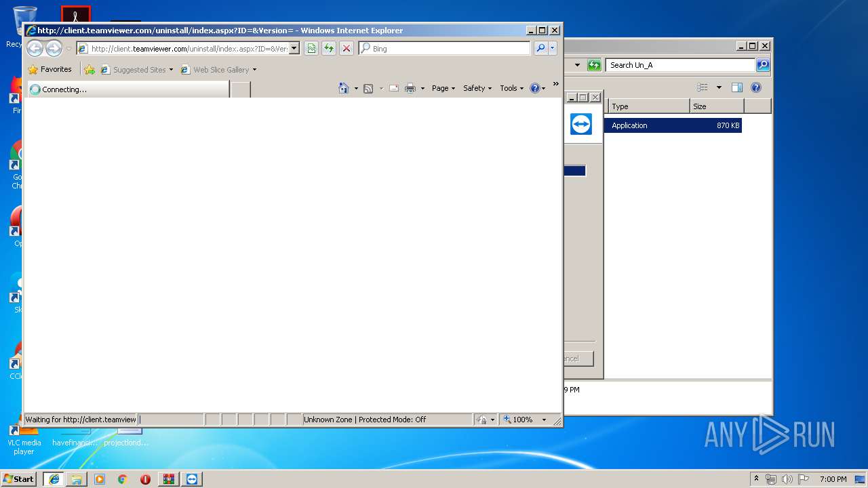Screen dimensions: 868x488
Task: Click the Internet Explorer Forward arrow
Action: click(x=54, y=48)
